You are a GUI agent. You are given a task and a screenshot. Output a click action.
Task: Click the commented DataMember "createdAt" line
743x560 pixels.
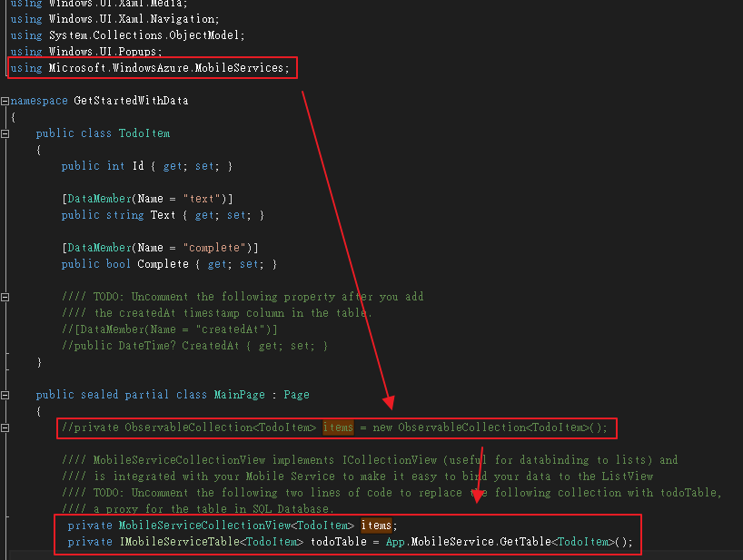170,329
